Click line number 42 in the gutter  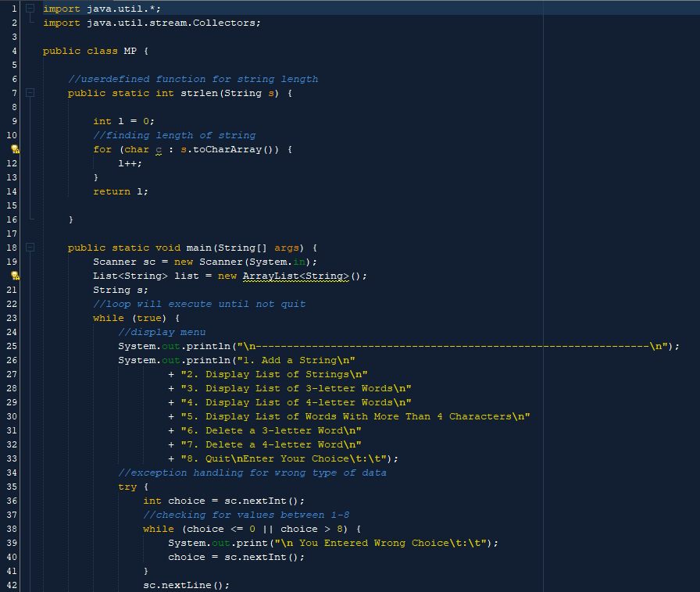pyautogui.click(x=11, y=584)
